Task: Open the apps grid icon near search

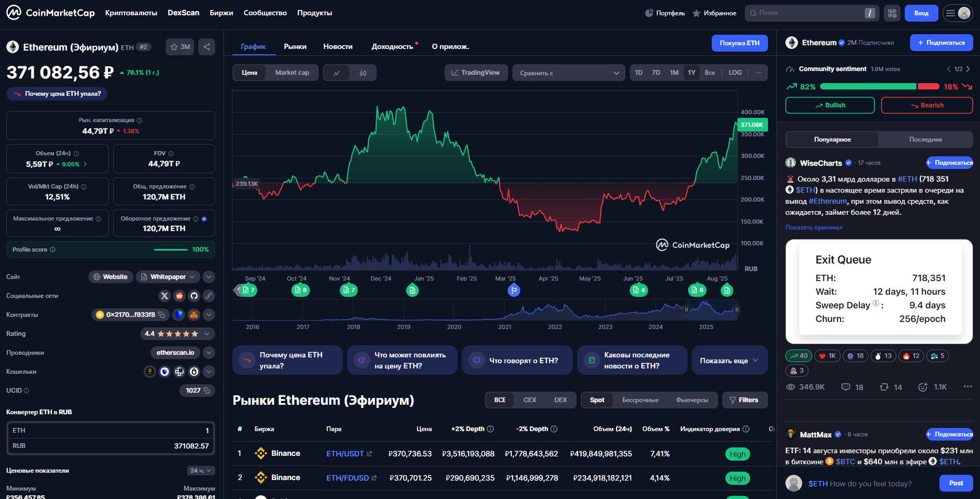Action: point(892,13)
